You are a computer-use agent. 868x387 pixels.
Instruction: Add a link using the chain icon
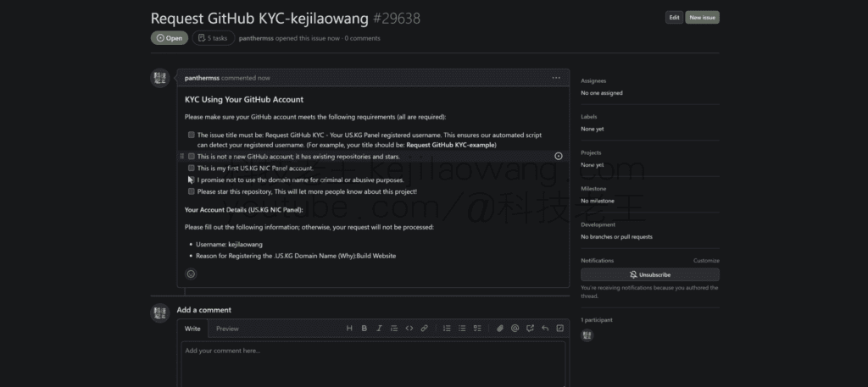[x=424, y=329]
